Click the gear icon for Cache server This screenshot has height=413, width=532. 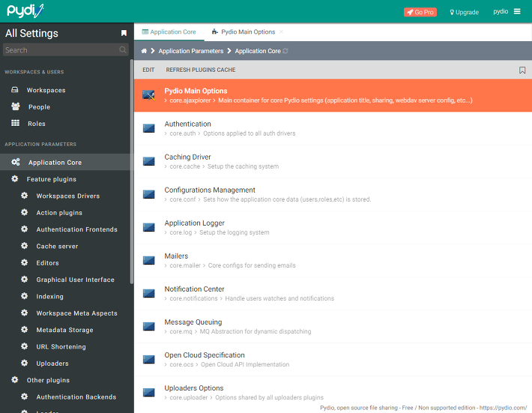24,246
